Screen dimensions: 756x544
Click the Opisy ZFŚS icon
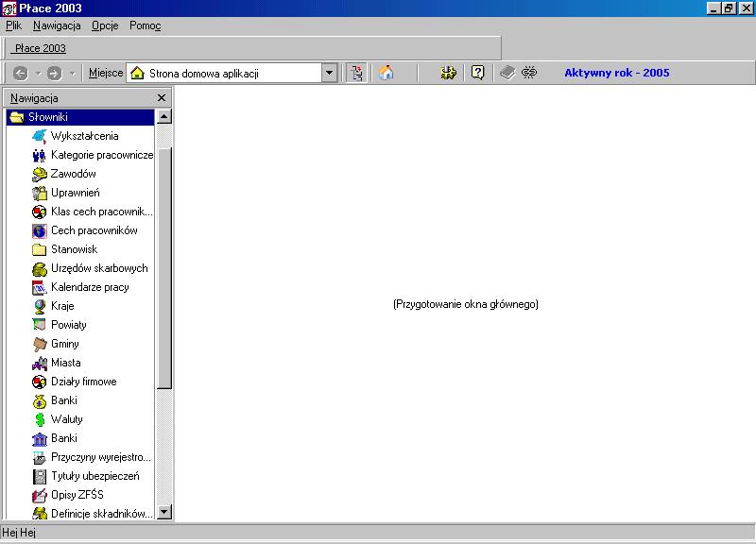[x=40, y=495]
